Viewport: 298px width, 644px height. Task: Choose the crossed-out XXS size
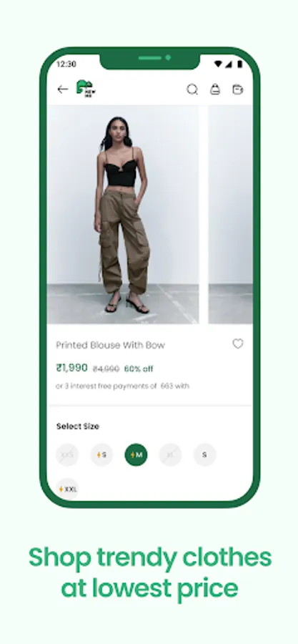click(x=67, y=454)
